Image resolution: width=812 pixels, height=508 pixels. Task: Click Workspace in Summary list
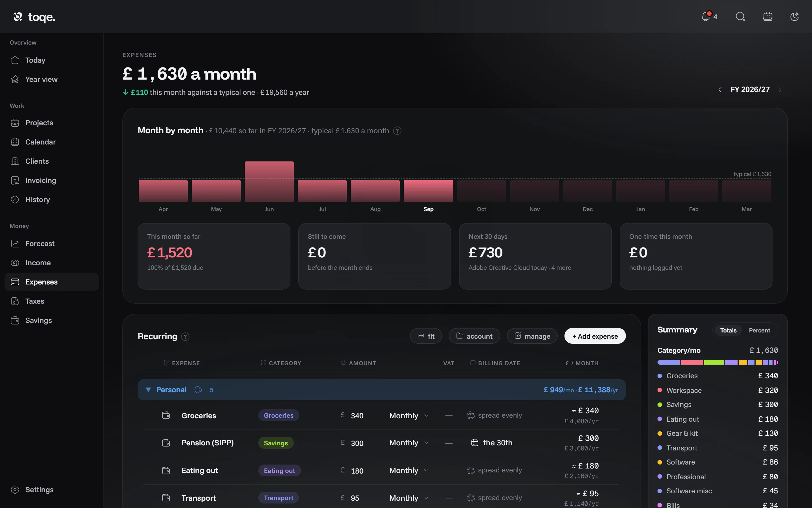pyautogui.click(x=717, y=390)
